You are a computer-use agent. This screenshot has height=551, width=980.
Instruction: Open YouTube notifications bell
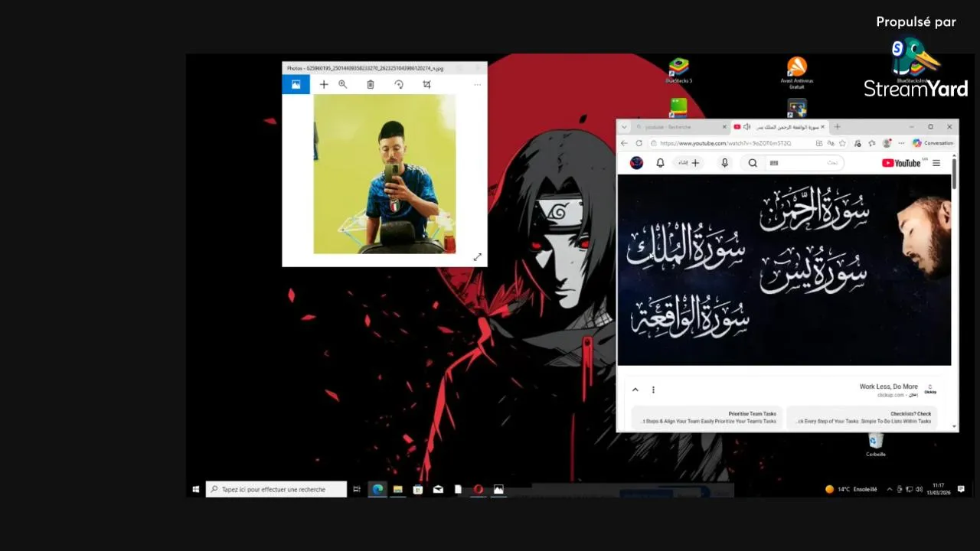point(660,163)
